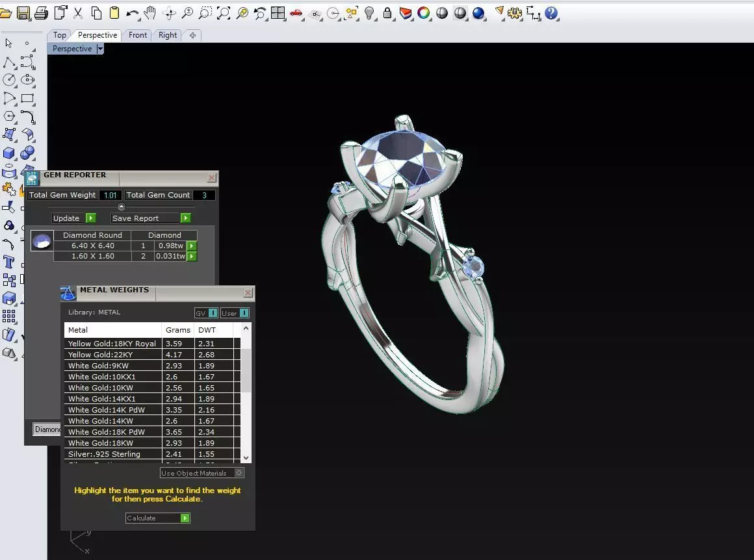Image resolution: width=754 pixels, height=560 pixels.
Task: Click the Grams column header
Action: point(178,330)
